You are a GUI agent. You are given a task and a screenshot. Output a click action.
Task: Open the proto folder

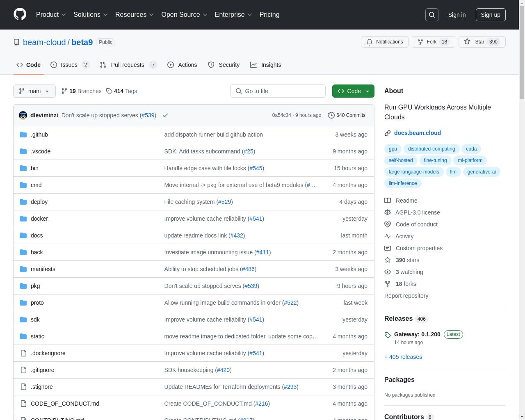(x=37, y=303)
